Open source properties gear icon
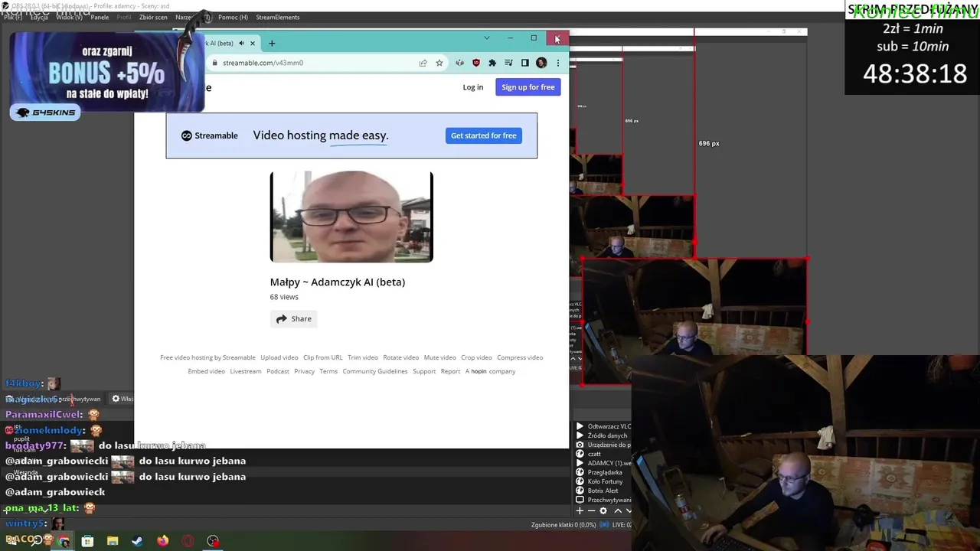The image size is (980, 551). tap(603, 510)
